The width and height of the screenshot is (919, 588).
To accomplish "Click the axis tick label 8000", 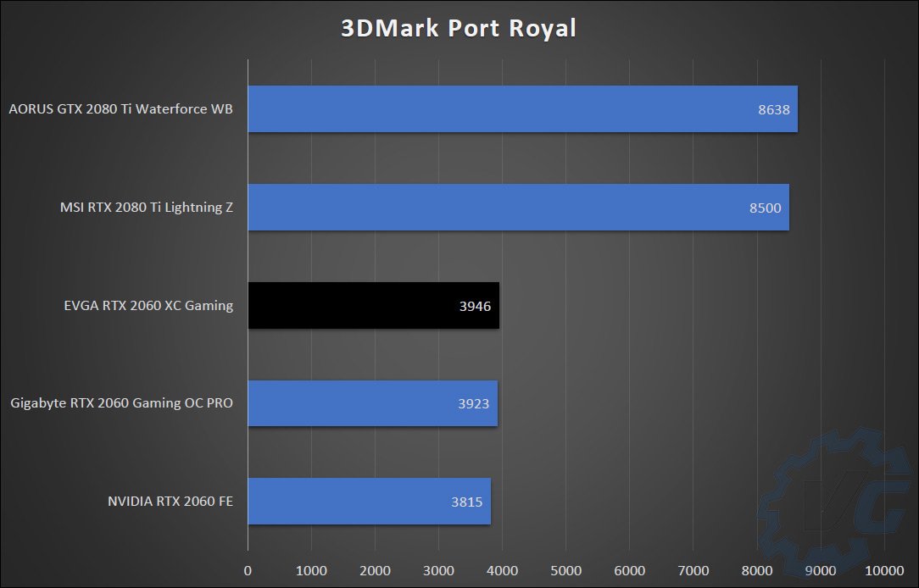I will point(757,570).
